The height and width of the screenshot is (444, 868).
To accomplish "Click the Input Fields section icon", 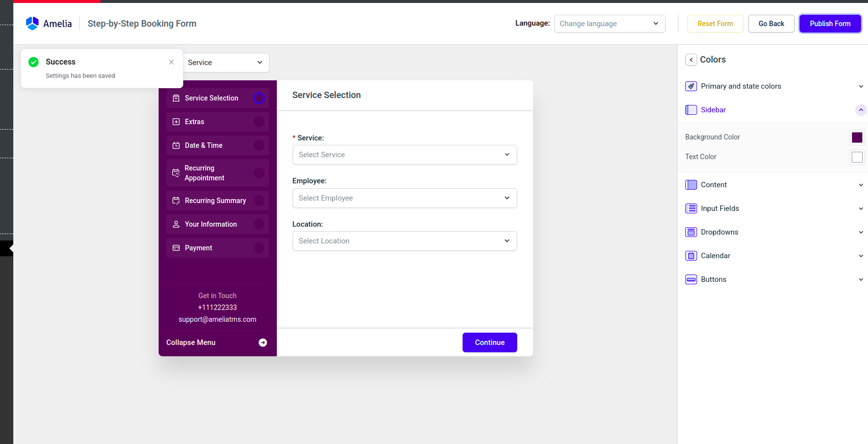I will (x=691, y=208).
